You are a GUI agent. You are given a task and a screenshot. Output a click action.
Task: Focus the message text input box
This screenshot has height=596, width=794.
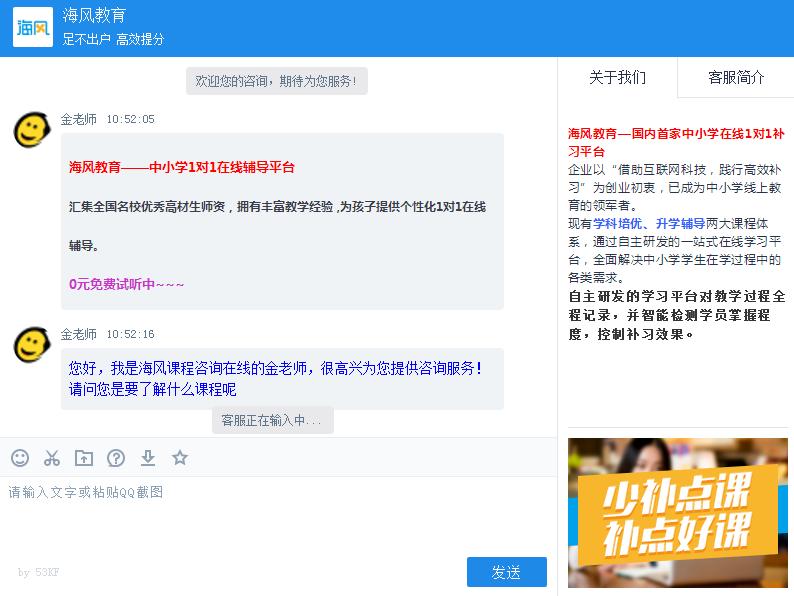click(278, 514)
